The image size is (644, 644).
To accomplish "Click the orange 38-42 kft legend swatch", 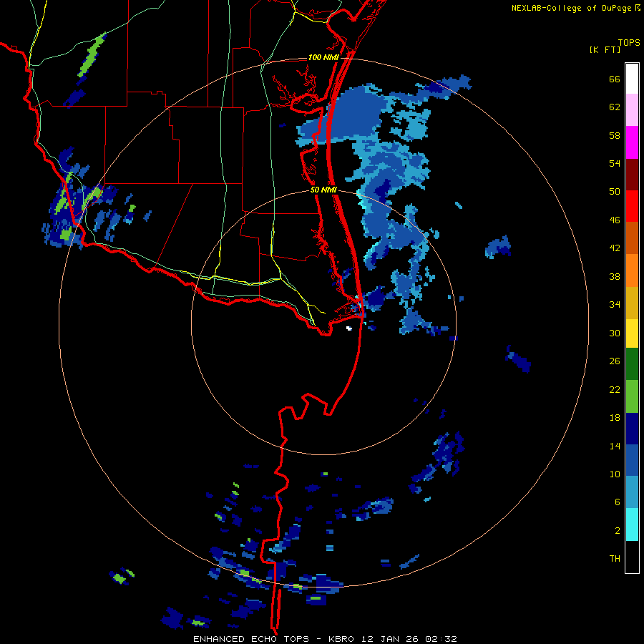I will 632,270.
